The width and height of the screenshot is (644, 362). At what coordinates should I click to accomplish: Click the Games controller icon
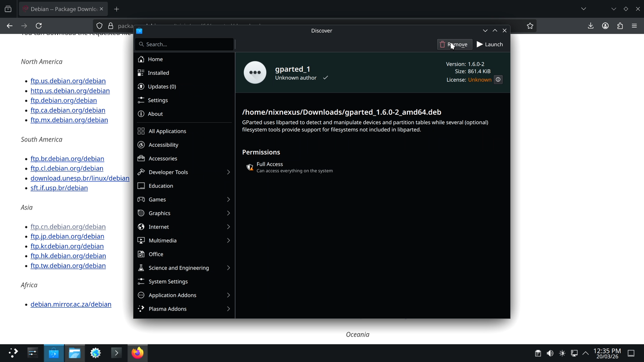click(141, 200)
